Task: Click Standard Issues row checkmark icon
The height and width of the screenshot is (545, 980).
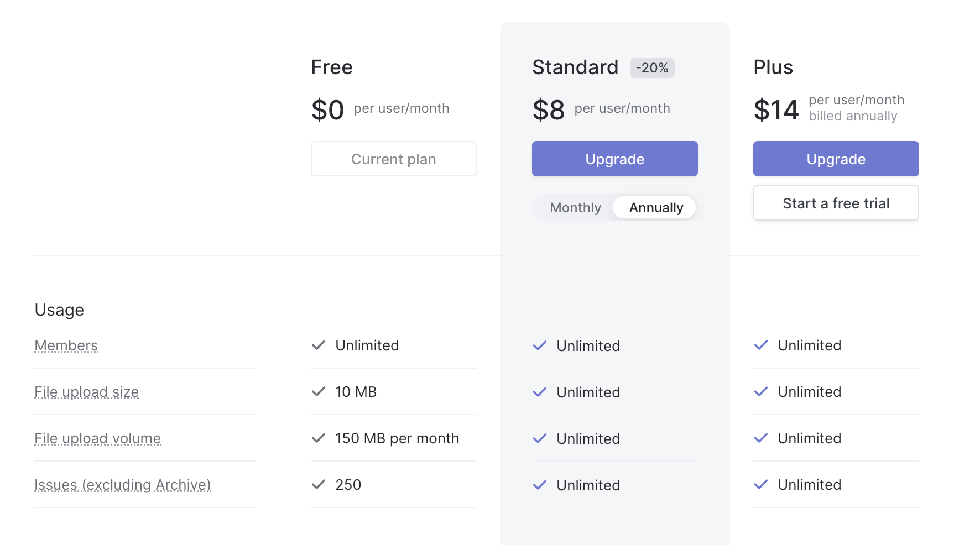Action: tap(540, 485)
